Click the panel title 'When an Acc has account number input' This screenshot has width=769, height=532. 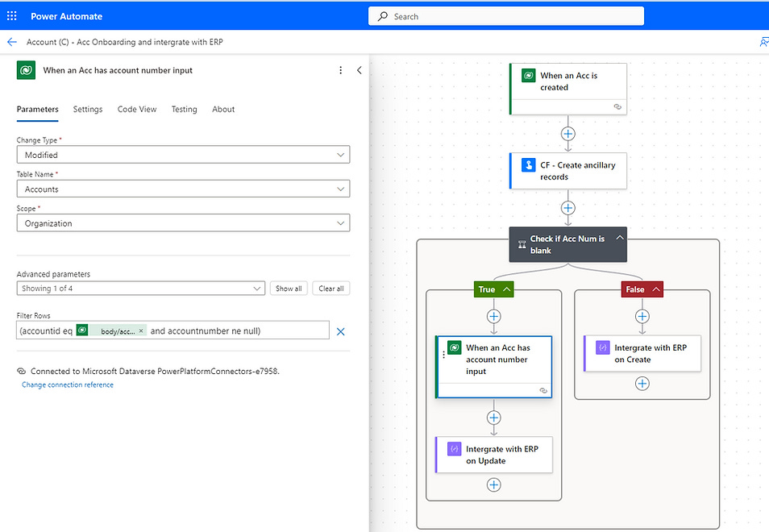coord(118,70)
